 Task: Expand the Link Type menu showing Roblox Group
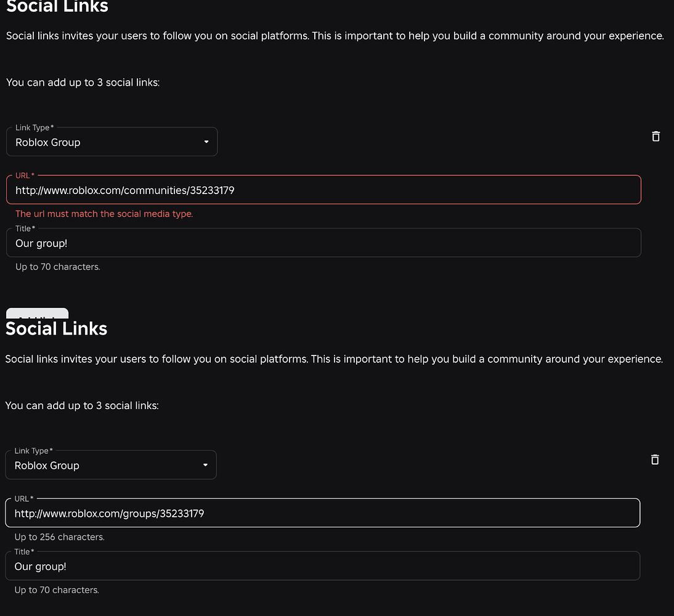coord(112,142)
